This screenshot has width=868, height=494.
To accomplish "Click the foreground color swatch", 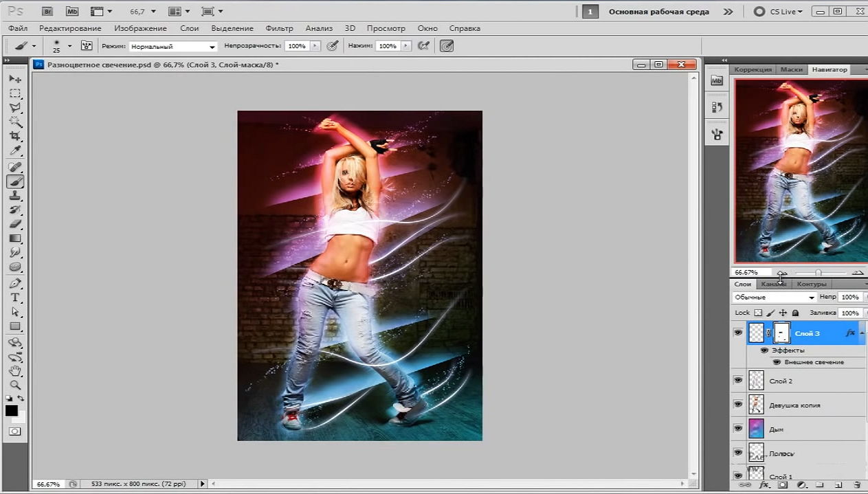I will point(12,410).
